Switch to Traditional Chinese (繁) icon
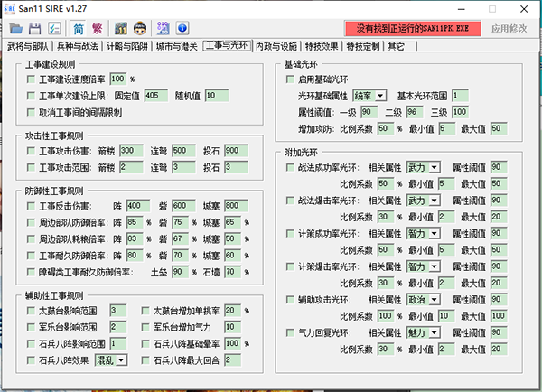Viewport: 542px width, 392px height. (x=98, y=28)
